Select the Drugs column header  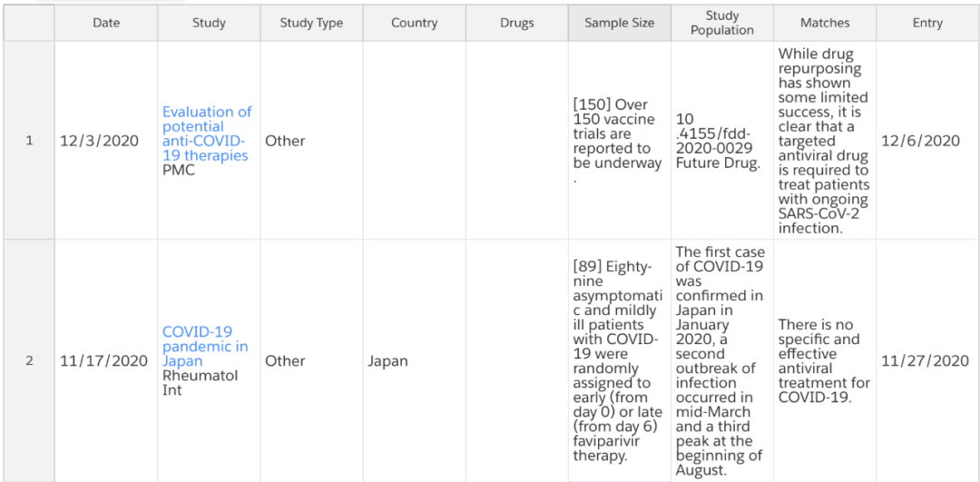(516, 23)
